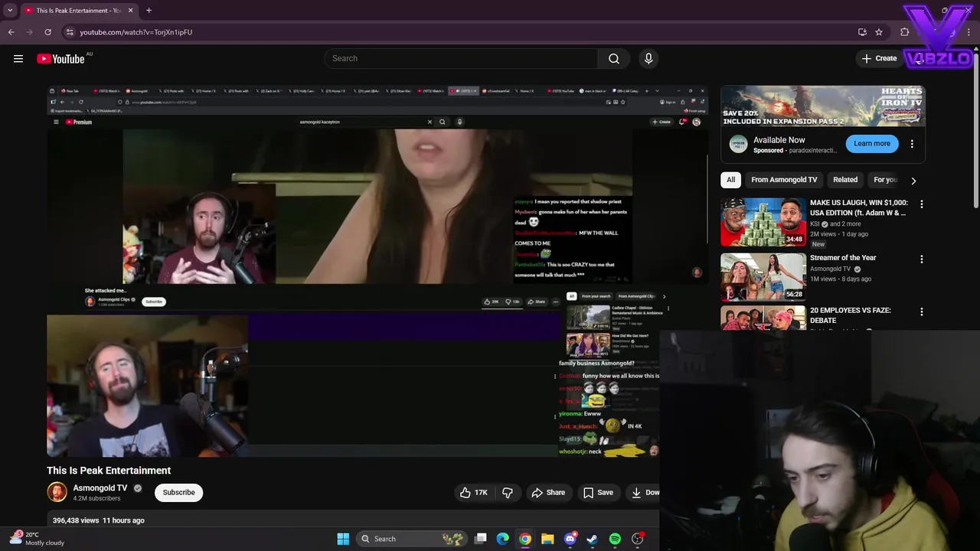Open Streamer of the Year thumbnail
The height and width of the screenshot is (551, 980).
(763, 277)
